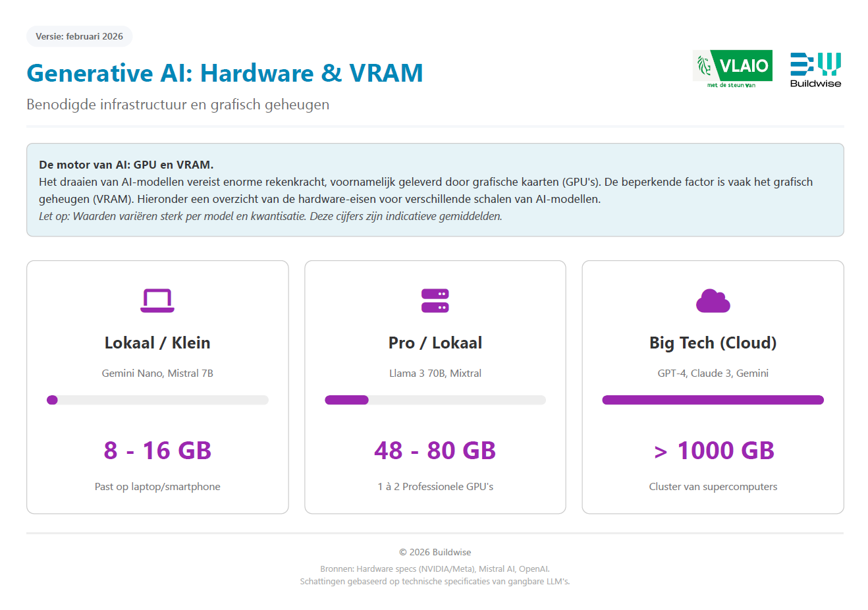Click the 'De motor van AI: GPU en VRAM.' heading
Viewport: 868px width, 610px height.
126,165
